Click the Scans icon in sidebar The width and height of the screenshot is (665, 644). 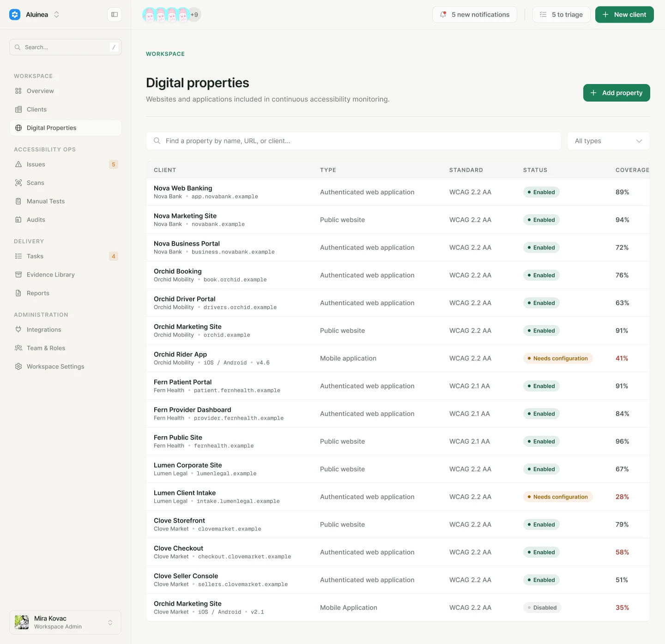(18, 183)
